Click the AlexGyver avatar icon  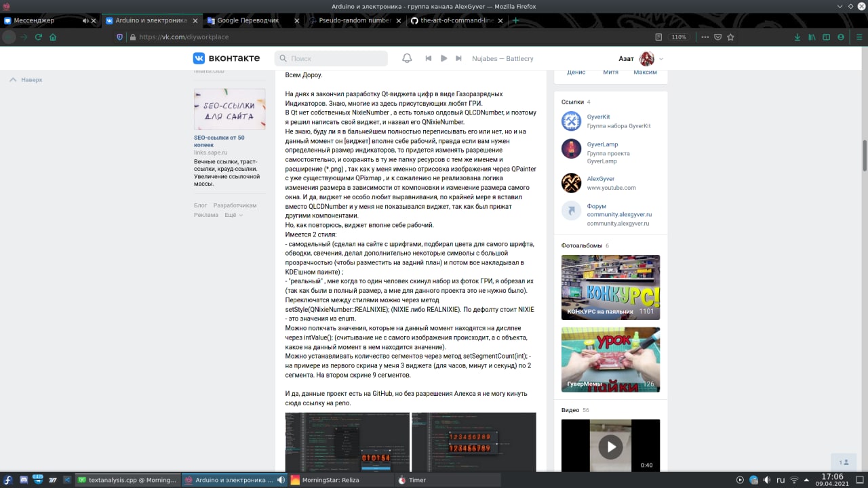tap(571, 183)
